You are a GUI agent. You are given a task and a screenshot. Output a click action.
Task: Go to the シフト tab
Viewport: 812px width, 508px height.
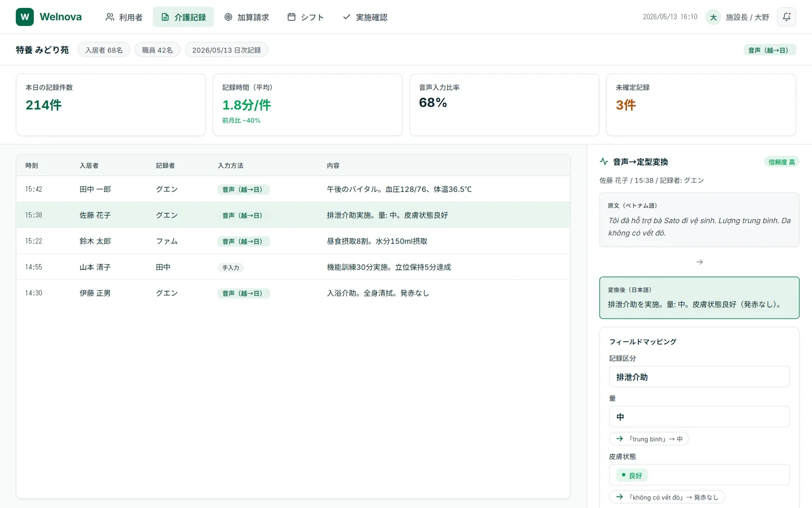click(x=306, y=17)
